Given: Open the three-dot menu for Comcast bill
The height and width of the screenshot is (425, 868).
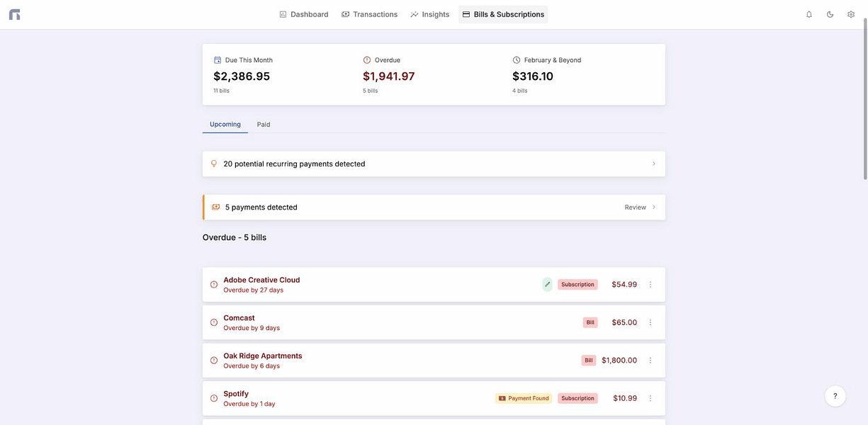Looking at the screenshot, I should [650, 322].
